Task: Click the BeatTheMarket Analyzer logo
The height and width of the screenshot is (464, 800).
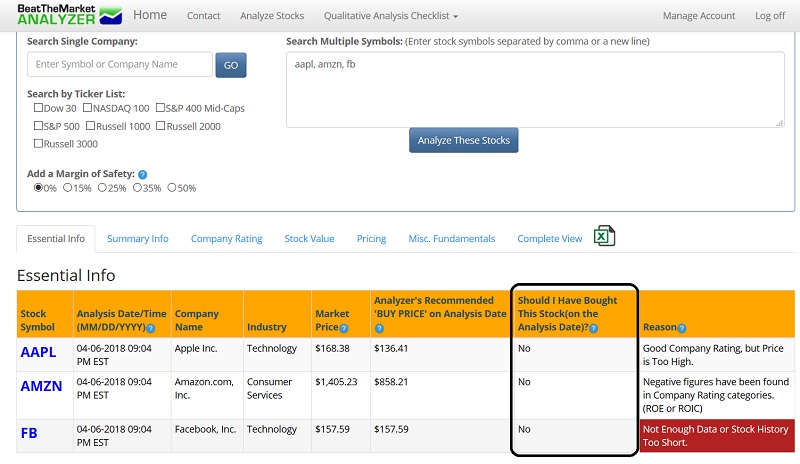Action: (69, 15)
